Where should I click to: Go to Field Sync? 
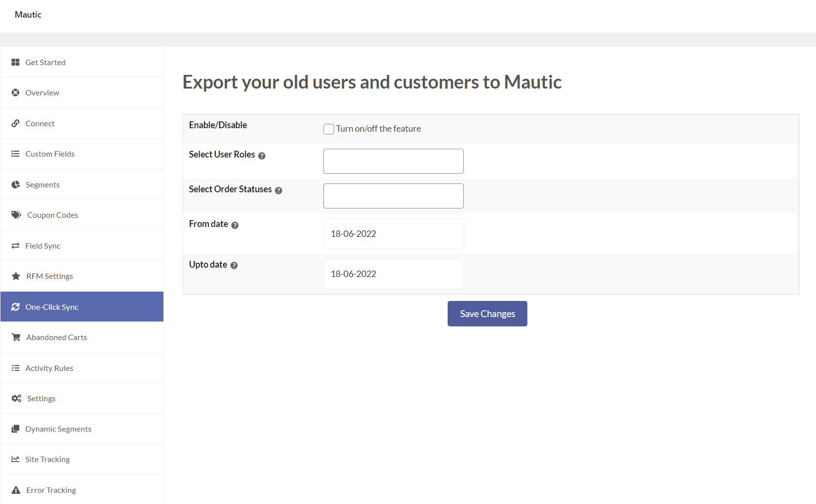click(82, 246)
